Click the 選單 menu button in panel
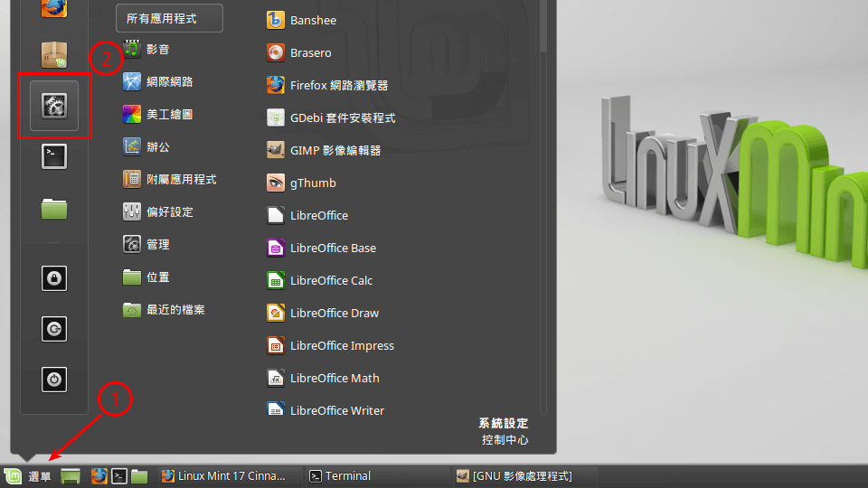Image resolution: width=868 pixels, height=488 pixels. pyautogui.click(x=28, y=476)
